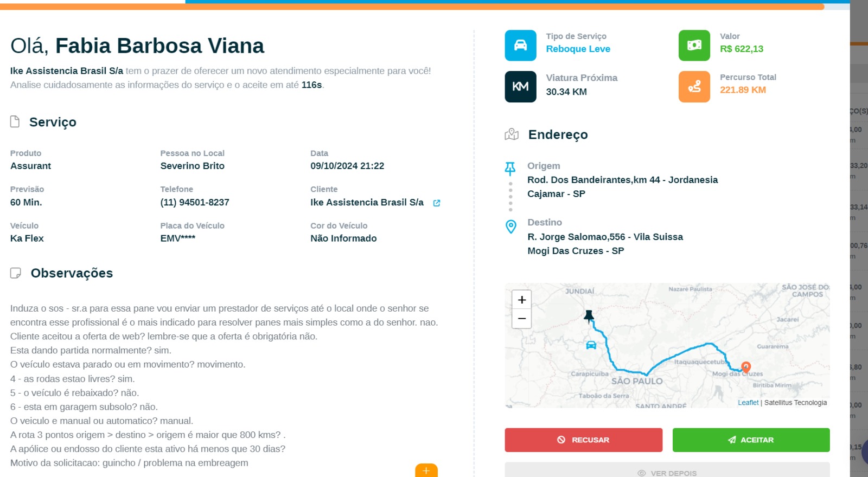Click the date 09/10/2024 21:22
The height and width of the screenshot is (477, 868).
pyautogui.click(x=347, y=166)
